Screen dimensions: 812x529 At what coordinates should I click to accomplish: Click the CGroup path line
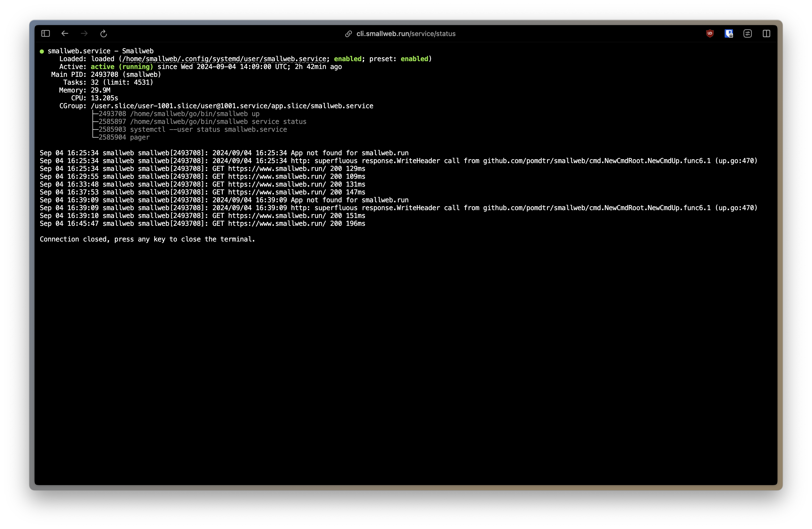click(216, 106)
